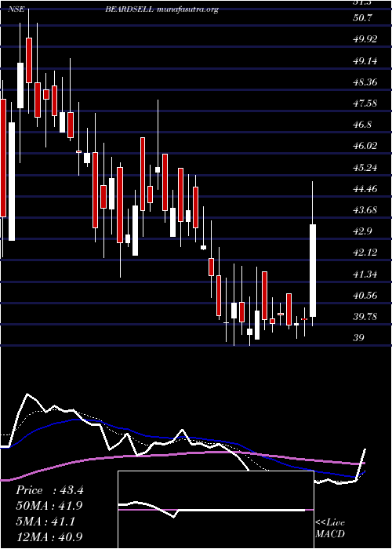
Task: Click the 50MA : 41.9 readout
Action: pyautogui.click(x=49, y=506)
